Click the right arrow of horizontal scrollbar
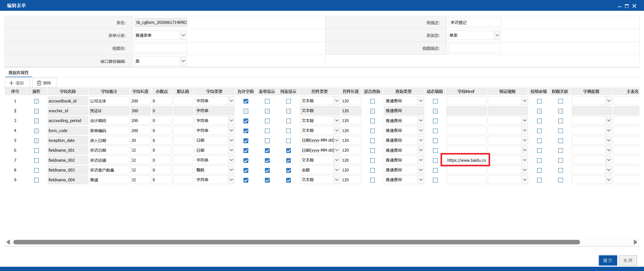 click(635, 242)
